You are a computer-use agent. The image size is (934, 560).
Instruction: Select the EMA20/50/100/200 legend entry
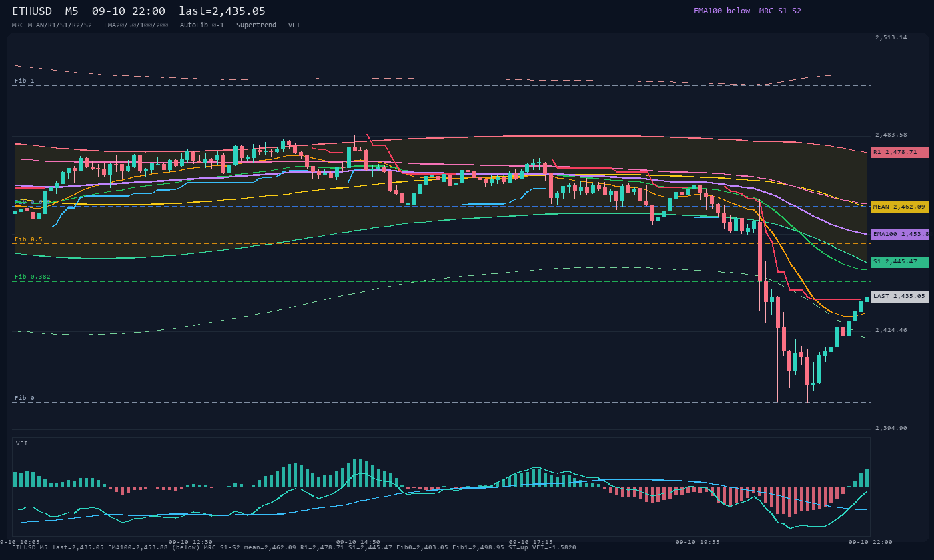(136, 25)
